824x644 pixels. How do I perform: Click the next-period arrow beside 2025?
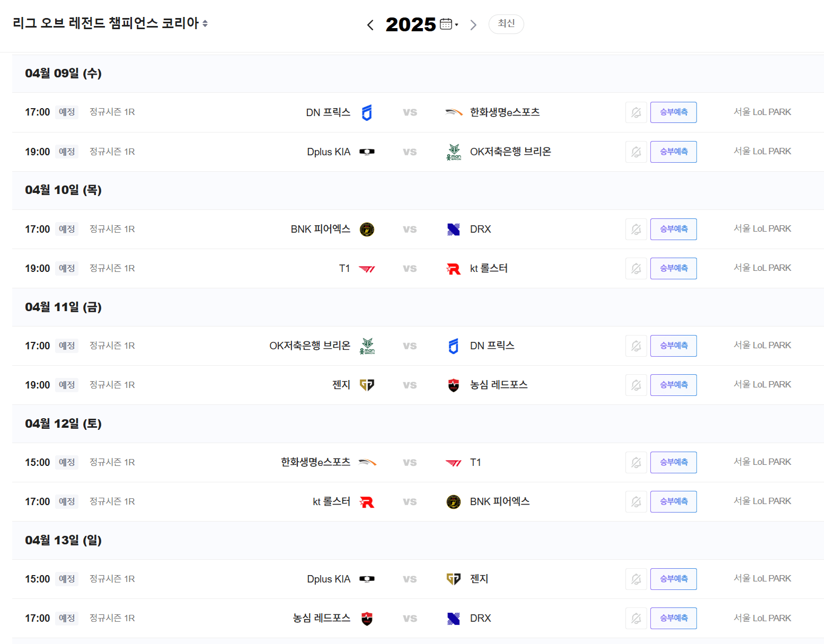473,24
